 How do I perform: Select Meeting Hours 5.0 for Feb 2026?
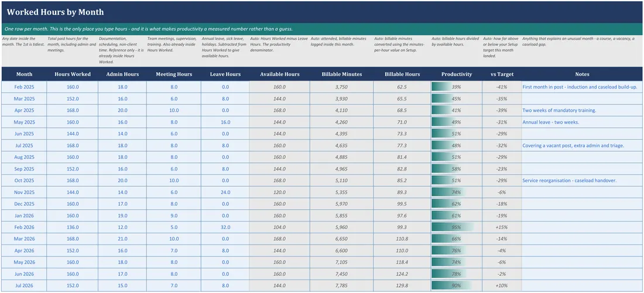click(174, 227)
